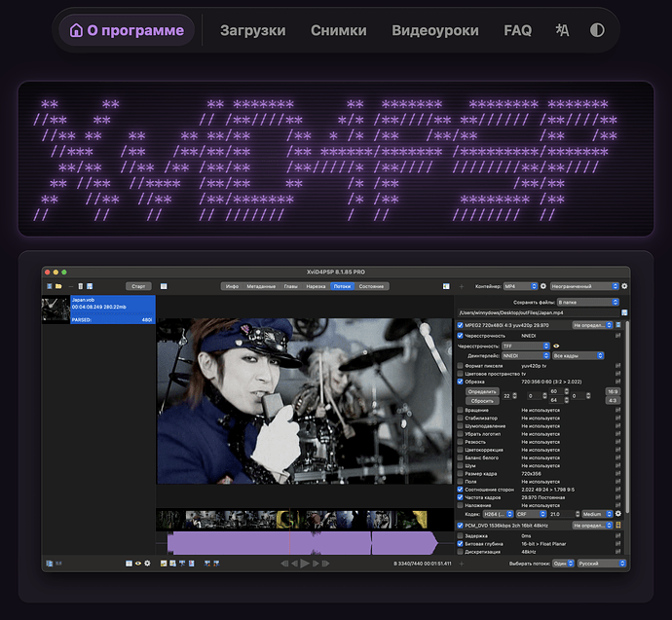Viewport: 672px width, 620px height.
Task: Click the eye icon in bottom toolbar
Action: click(138, 564)
